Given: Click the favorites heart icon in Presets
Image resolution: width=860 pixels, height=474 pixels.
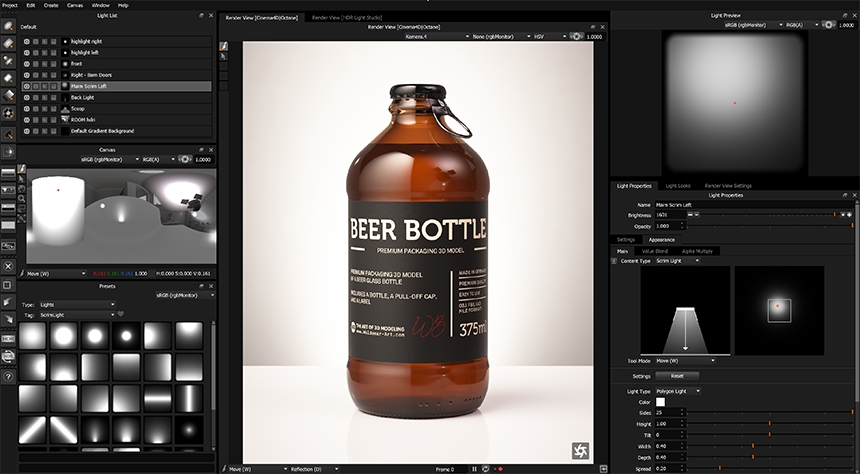Looking at the screenshot, I should coord(121,314).
